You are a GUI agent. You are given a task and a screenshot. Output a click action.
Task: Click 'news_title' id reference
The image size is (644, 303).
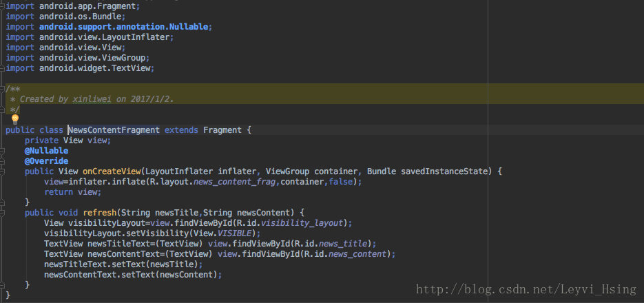(342, 244)
